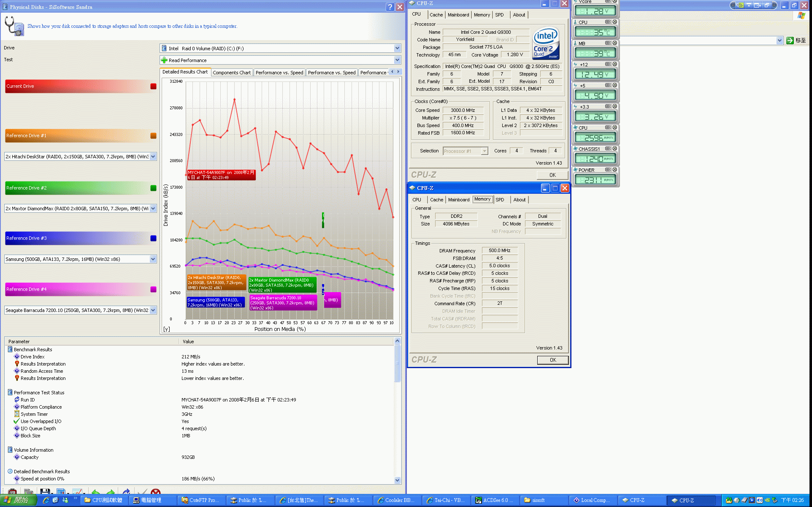Open settings of +12 voltage gadget
The width and height of the screenshot is (812, 507).
608,64
